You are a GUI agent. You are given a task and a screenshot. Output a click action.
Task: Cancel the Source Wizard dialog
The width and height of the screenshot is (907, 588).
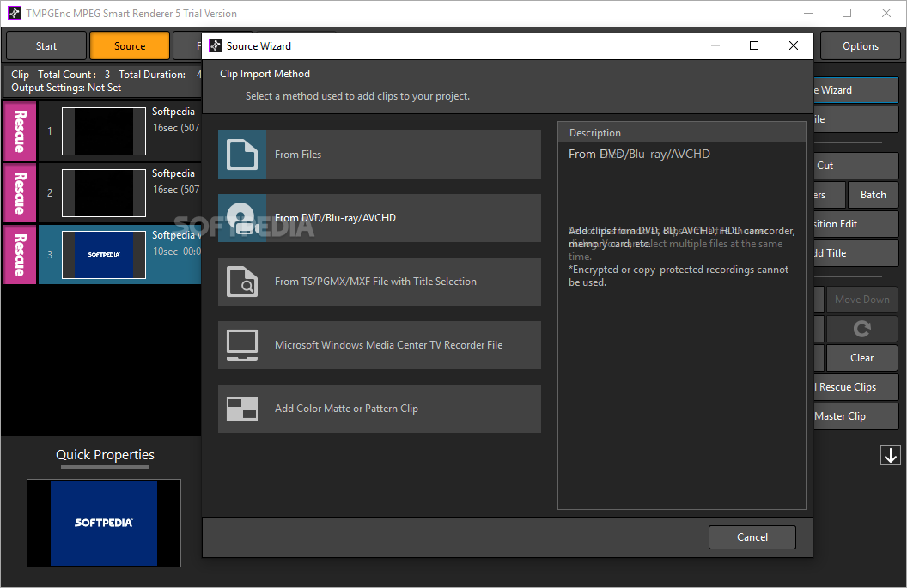pos(752,537)
